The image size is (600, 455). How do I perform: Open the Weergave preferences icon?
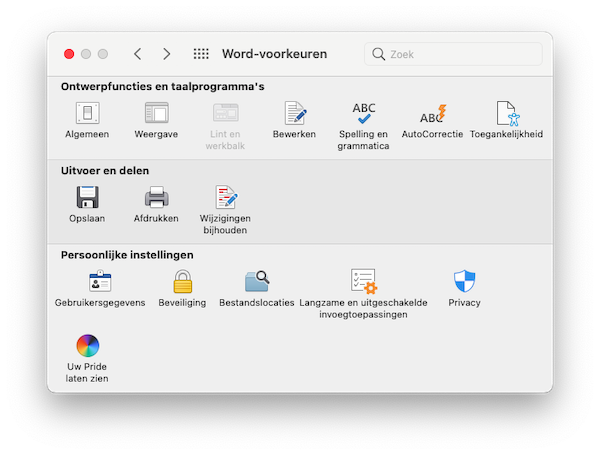pos(157,113)
